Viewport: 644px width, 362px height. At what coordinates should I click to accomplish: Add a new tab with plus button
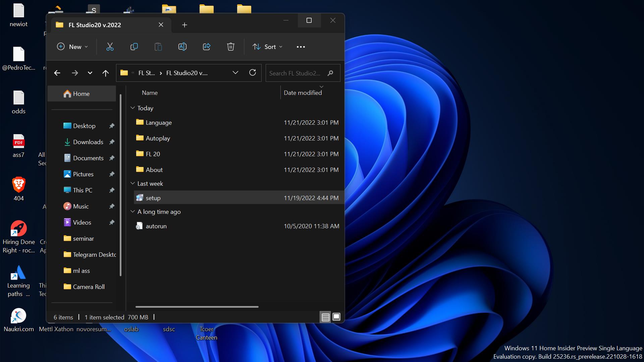(184, 25)
